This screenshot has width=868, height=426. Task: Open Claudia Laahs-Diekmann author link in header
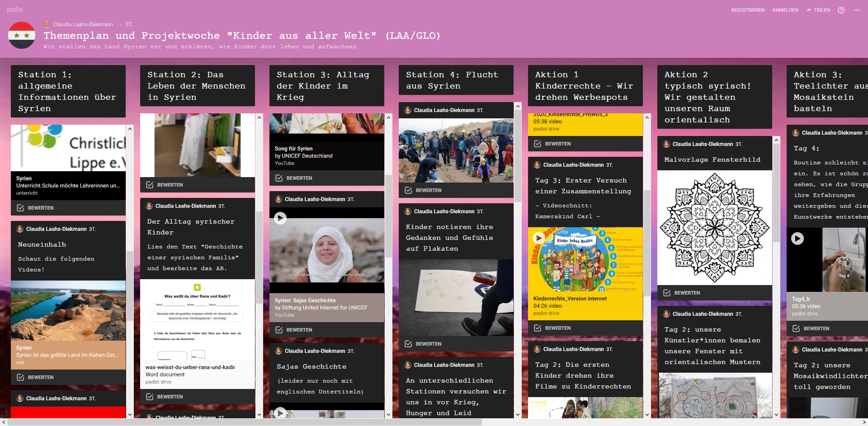pos(83,24)
